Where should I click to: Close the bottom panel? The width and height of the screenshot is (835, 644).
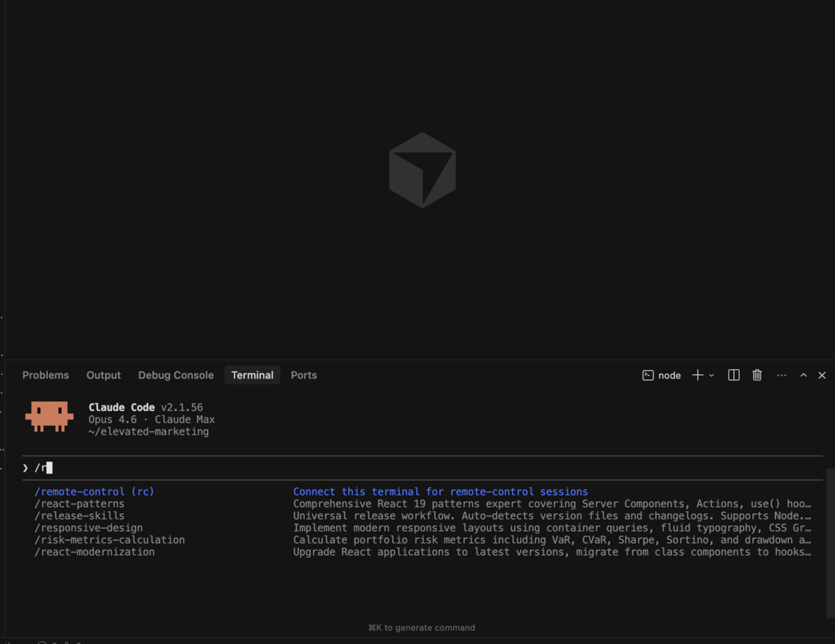822,376
